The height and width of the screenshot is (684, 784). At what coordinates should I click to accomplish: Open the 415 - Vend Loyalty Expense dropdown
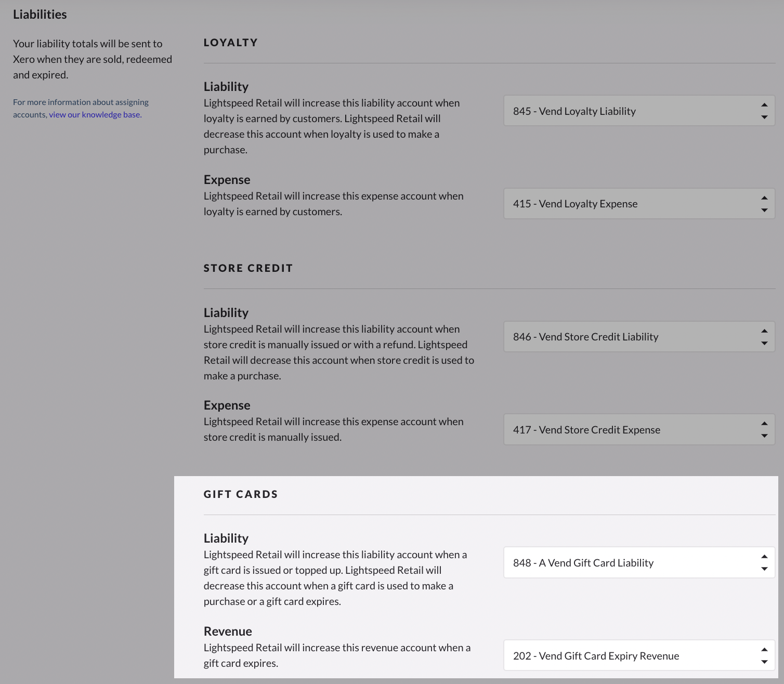(639, 204)
